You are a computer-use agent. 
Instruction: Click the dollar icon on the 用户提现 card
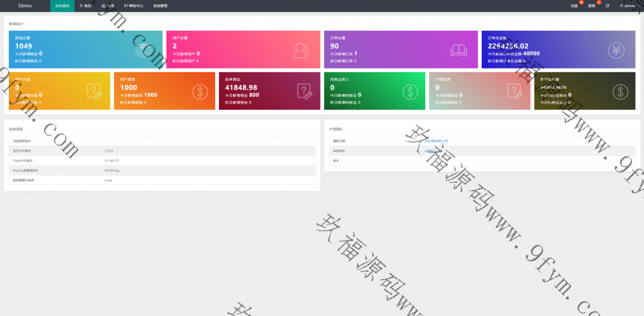[x=201, y=92]
